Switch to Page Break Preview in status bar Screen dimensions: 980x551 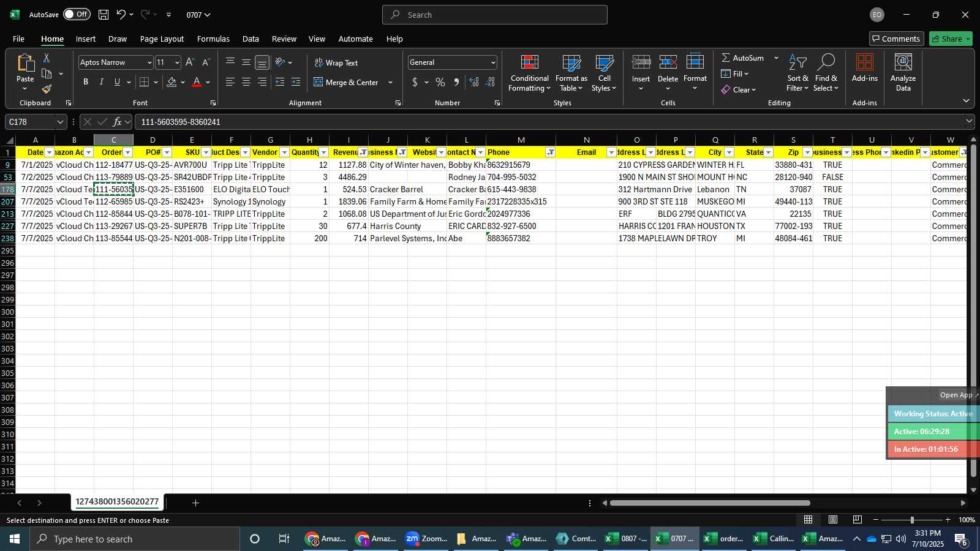[858, 520]
